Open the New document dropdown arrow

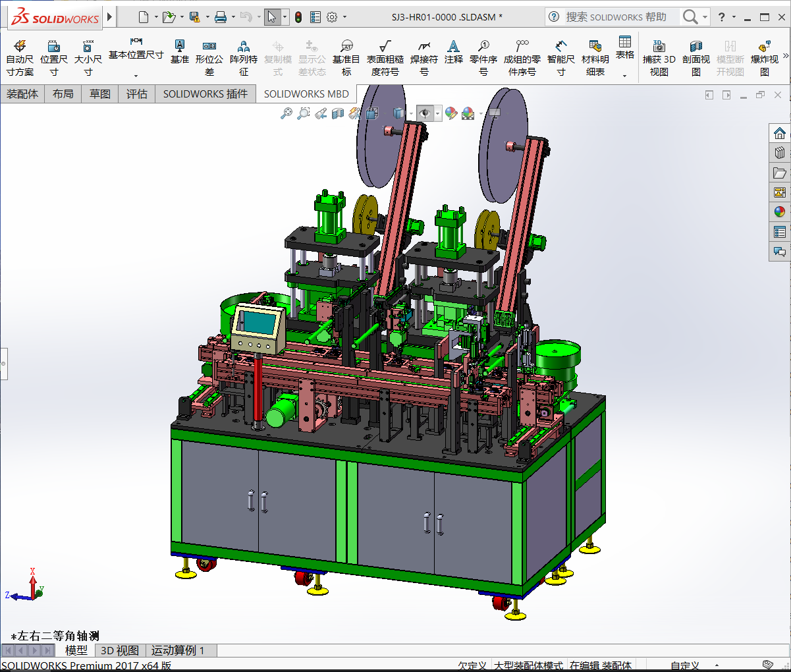pyautogui.click(x=156, y=17)
